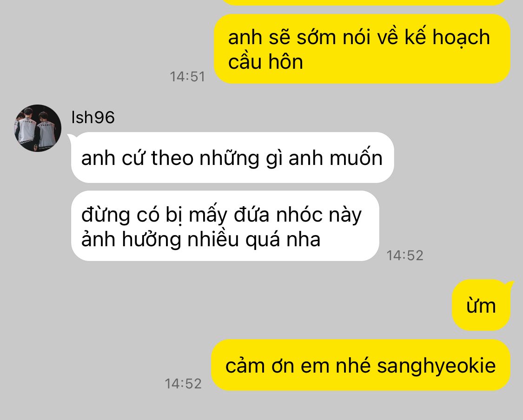This screenshot has height=420, width=523.
Task: Select message 'anh cứ theo những gì anh muốn'
Action: (232, 157)
